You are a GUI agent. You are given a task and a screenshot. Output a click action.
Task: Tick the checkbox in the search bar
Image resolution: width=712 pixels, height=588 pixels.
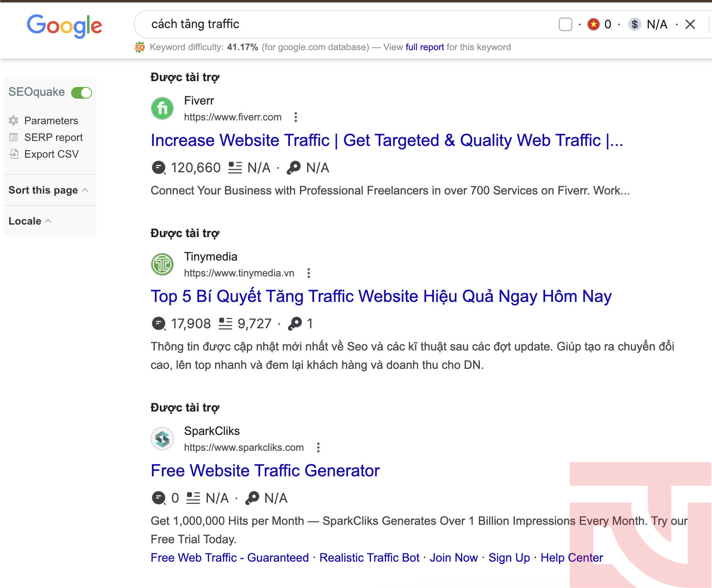566,24
